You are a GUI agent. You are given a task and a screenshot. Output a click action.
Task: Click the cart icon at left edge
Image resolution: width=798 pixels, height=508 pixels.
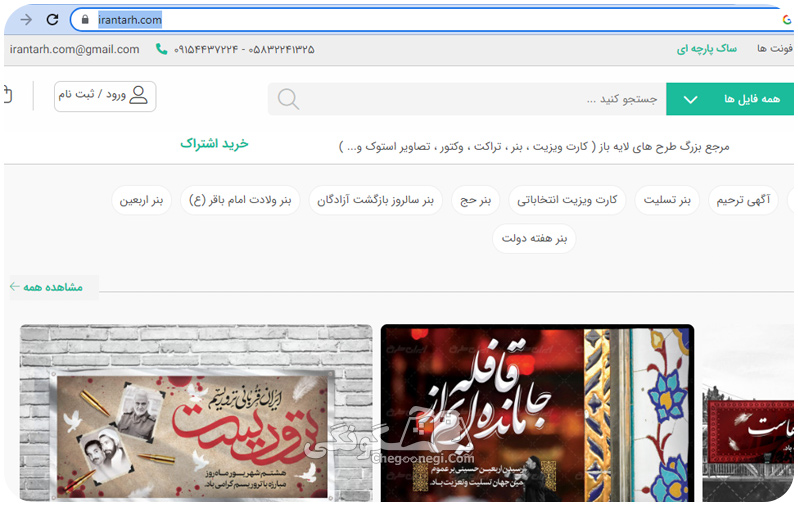point(7,95)
